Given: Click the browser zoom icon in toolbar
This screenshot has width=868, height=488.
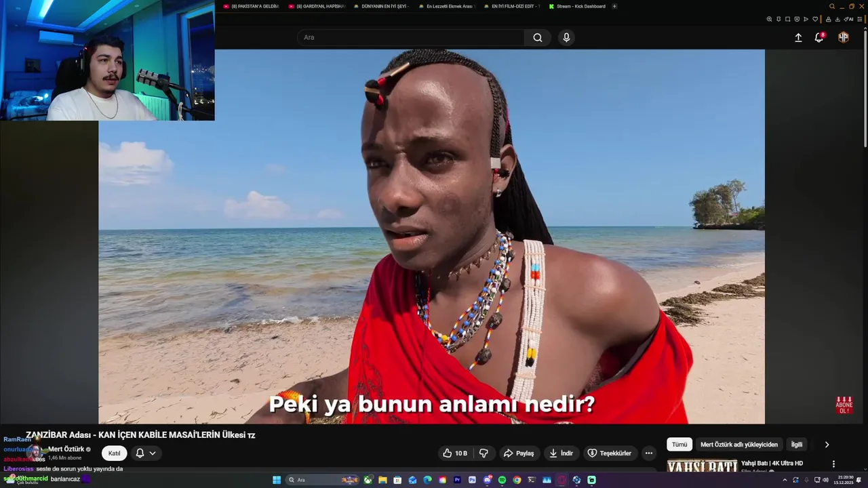Looking at the screenshot, I should [x=769, y=19].
